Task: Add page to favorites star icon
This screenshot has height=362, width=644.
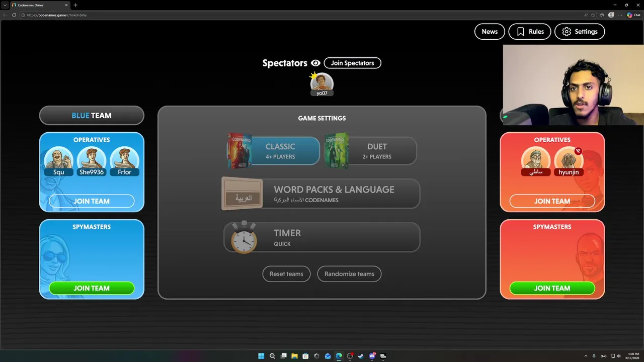Action: [593, 15]
